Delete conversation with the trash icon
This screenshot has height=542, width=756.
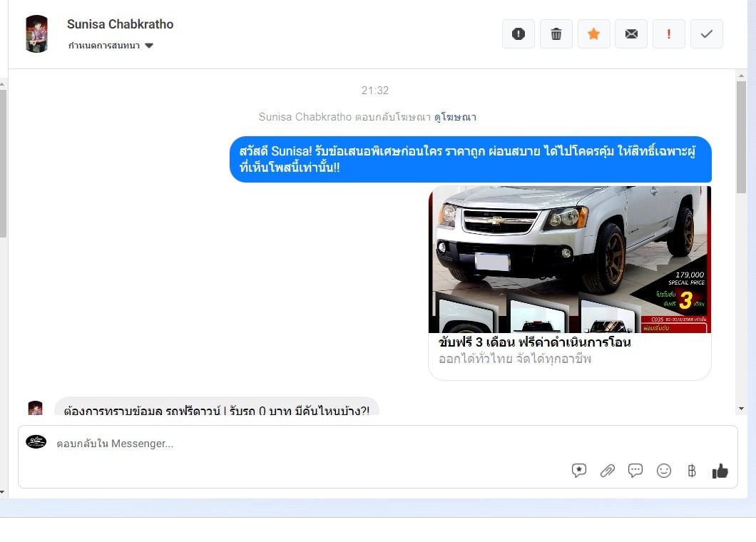tap(556, 34)
